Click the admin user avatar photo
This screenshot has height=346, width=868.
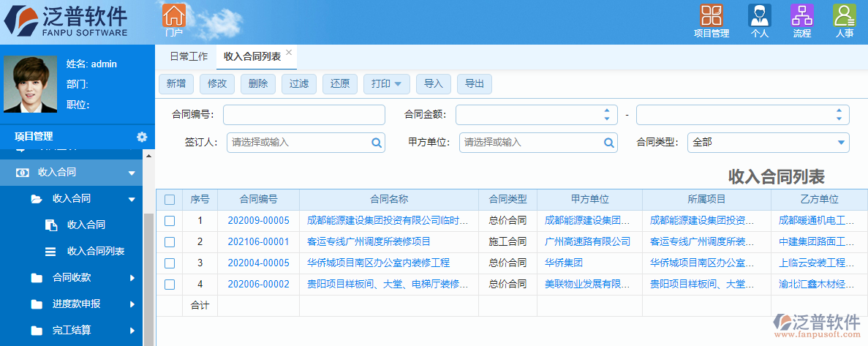[x=31, y=84]
